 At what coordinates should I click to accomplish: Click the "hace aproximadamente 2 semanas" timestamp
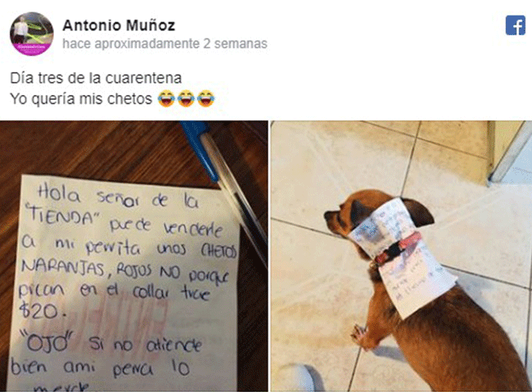pos(165,43)
